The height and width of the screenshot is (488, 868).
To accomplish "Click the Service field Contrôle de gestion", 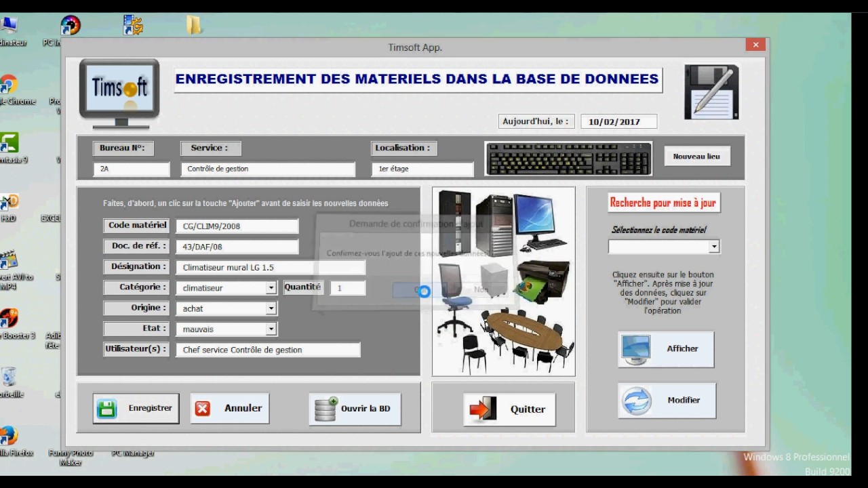I will click(268, 169).
